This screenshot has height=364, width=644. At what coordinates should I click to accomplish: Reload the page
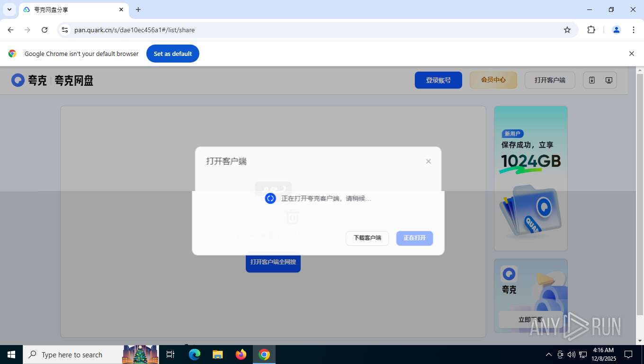click(x=45, y=30)
